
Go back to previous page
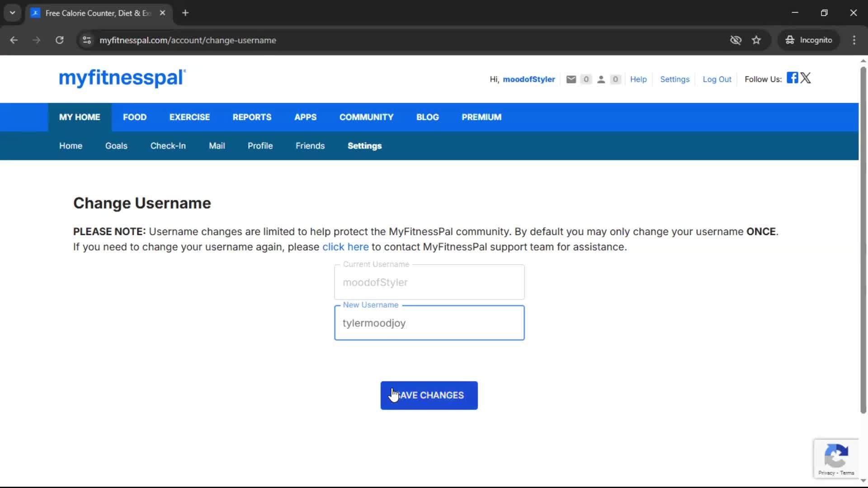14,40
